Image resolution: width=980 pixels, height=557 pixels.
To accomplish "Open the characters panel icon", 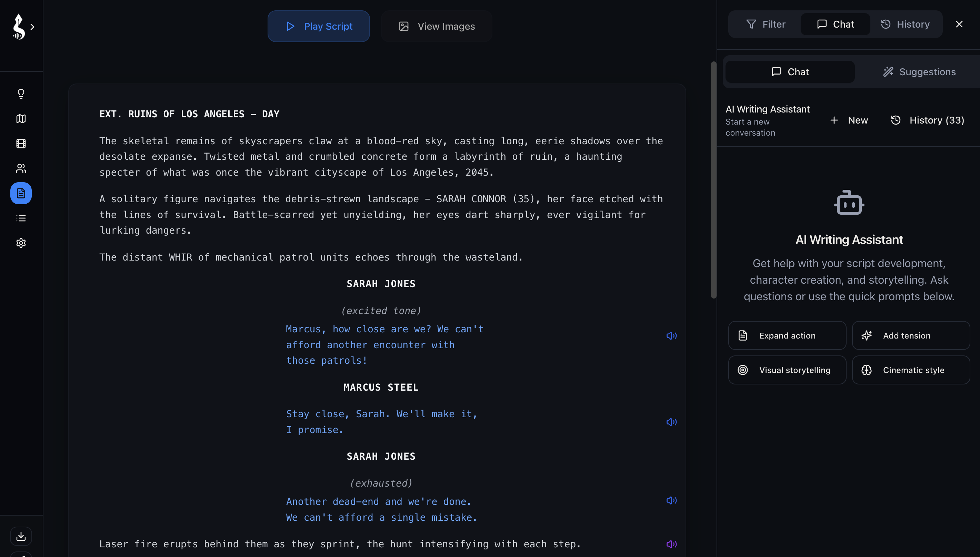I will 21,168.
